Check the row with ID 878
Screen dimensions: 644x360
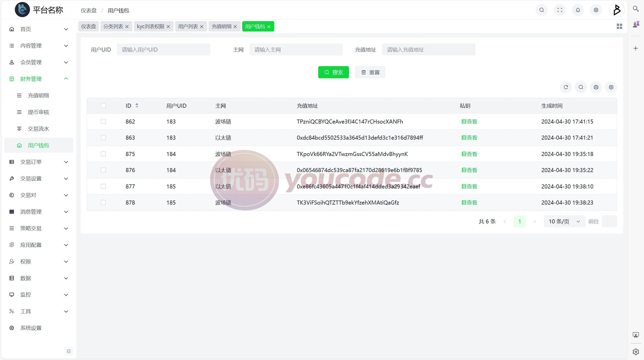(x=103, y=203)
